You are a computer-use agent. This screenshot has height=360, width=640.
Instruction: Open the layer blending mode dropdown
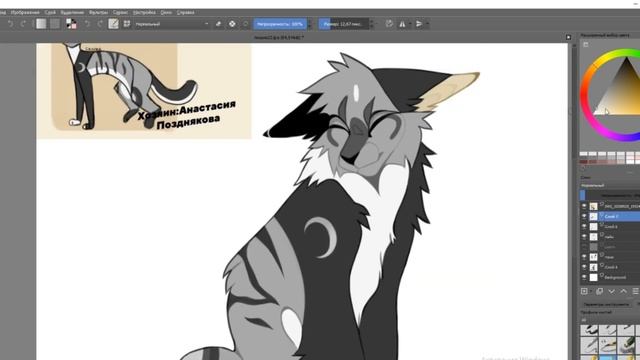610,185
